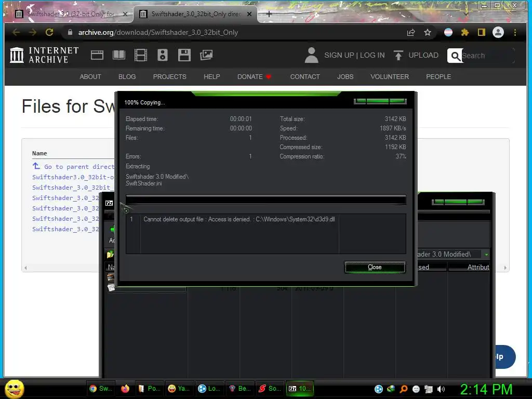Click the user avatar icon beside Sign Up
Screen dimensions: 532x399
pyautogui.click(x=312, y=55)
